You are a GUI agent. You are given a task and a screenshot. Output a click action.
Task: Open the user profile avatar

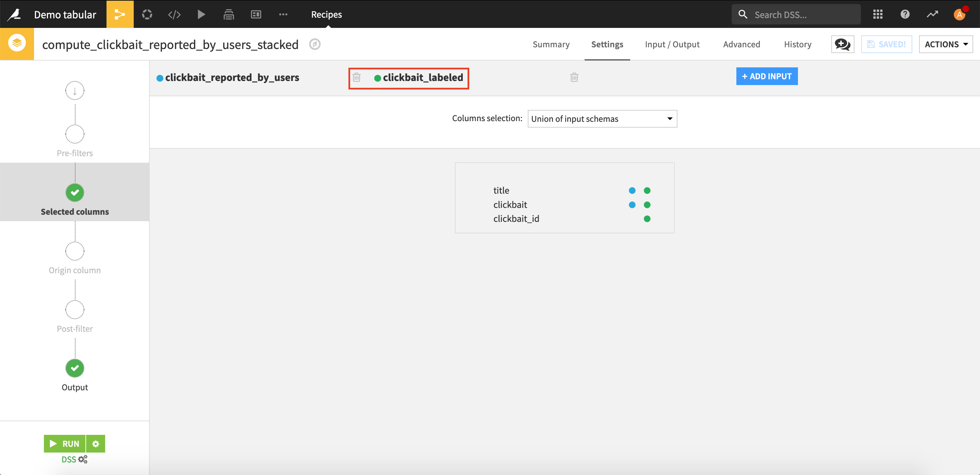960,14
